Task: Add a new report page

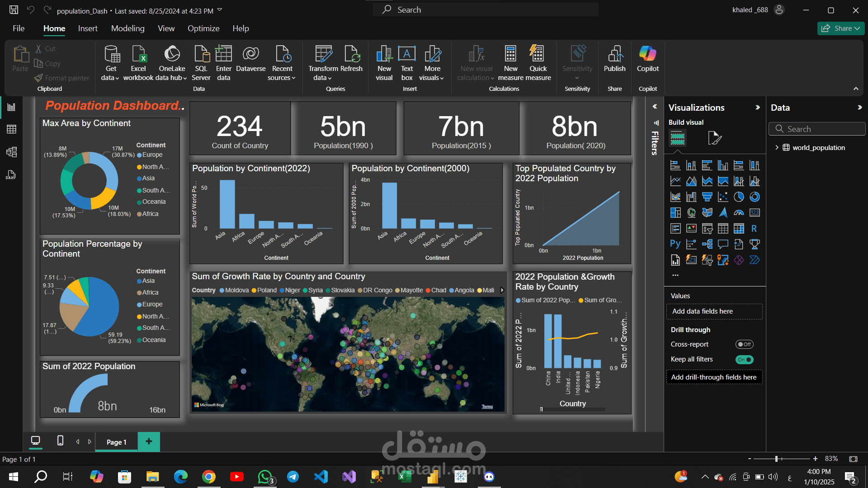Action: coord(149,441)
